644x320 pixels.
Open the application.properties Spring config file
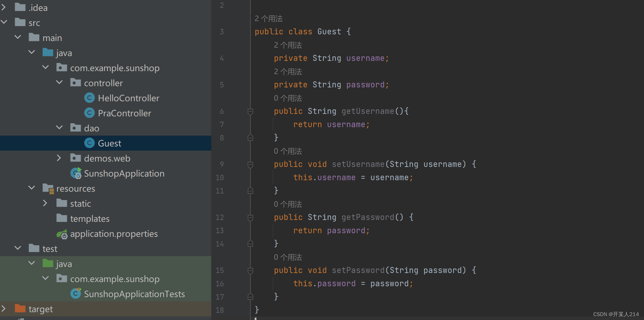pos(114,234)
